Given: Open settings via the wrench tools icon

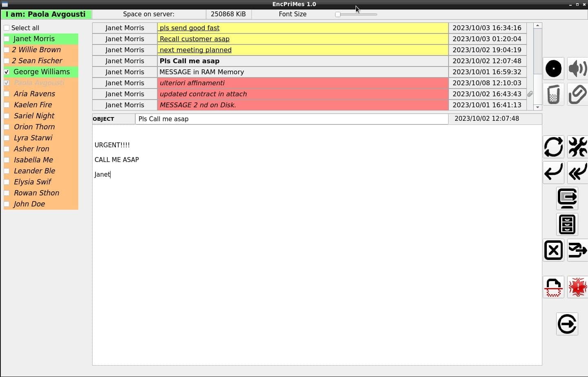Looking at the screenshot, I should tap(578, 147).
